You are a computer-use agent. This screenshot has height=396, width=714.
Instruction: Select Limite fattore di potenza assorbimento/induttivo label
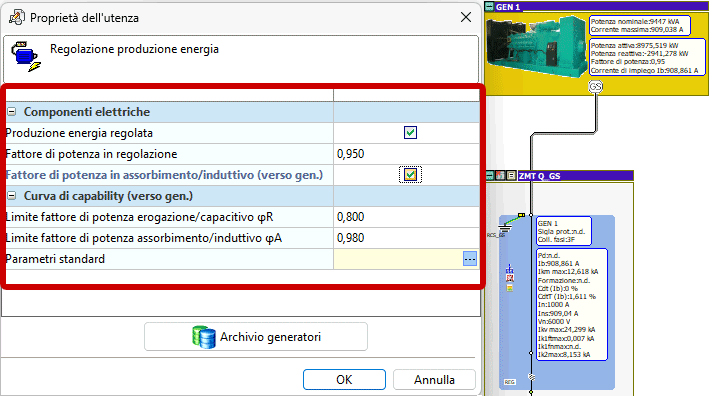143,238
